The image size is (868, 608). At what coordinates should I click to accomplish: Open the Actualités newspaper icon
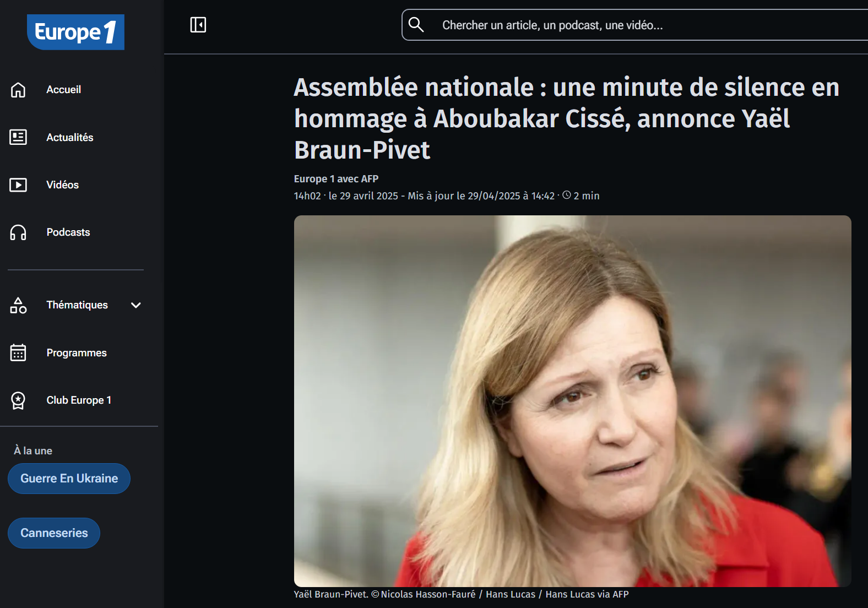[18, 137]
